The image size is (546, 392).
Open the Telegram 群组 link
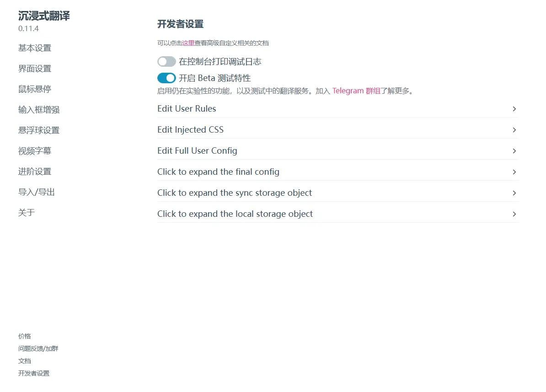coord(356,91)
